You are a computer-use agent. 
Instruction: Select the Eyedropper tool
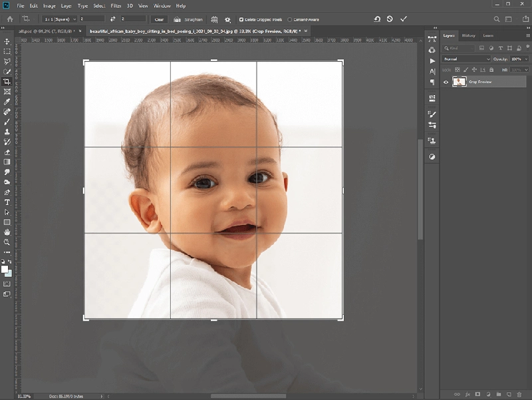click(x=7, y=102)
